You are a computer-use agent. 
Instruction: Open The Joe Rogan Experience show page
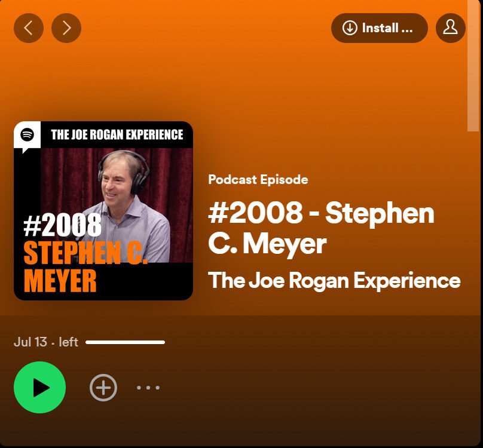pos(334,280)
